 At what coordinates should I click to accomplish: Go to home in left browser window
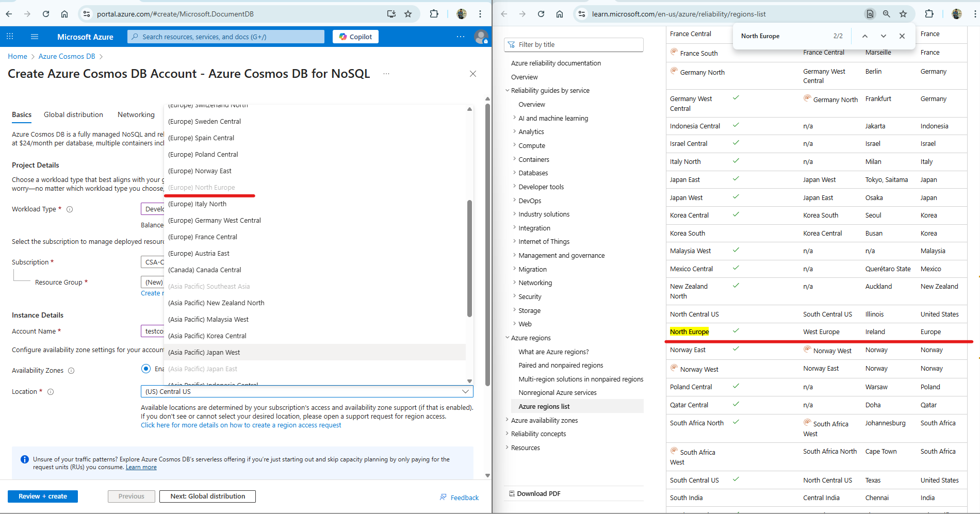[x=64, y=14]
